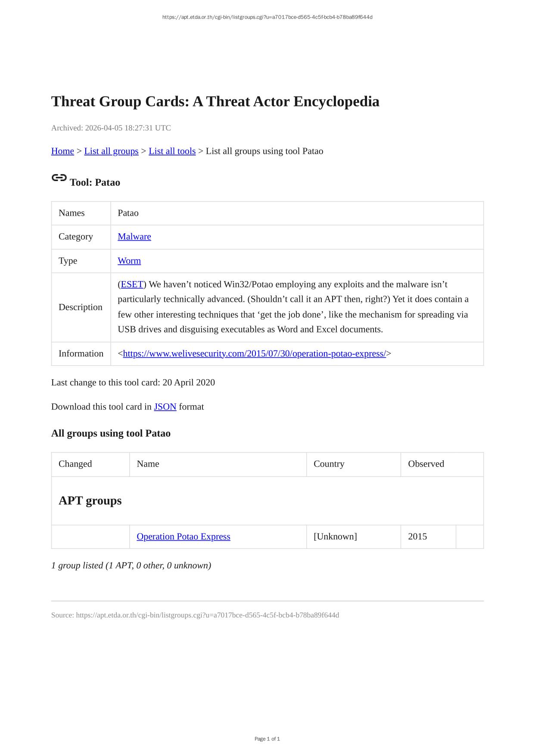Open the welivesecurity operation-potao-express URL
The width and height of the screenshot is (535, 756).
(254, 354)
